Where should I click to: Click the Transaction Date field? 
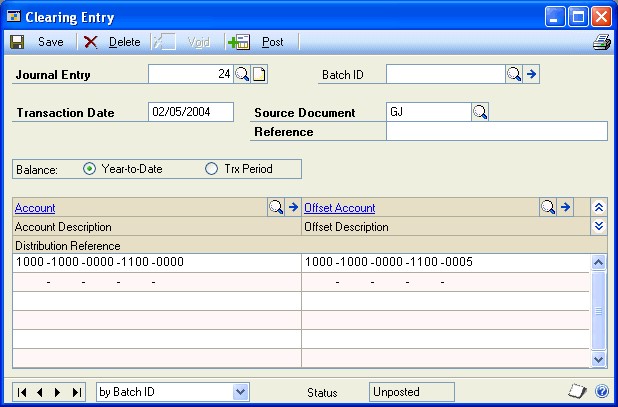coord(191,112)
